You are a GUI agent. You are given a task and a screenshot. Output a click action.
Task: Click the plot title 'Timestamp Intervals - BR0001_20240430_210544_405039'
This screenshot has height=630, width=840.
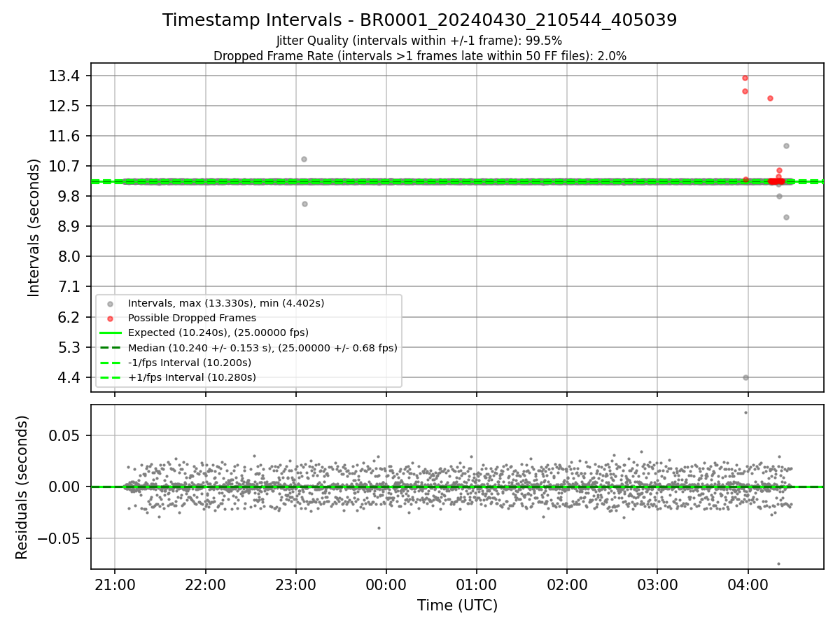pos(419,20)
